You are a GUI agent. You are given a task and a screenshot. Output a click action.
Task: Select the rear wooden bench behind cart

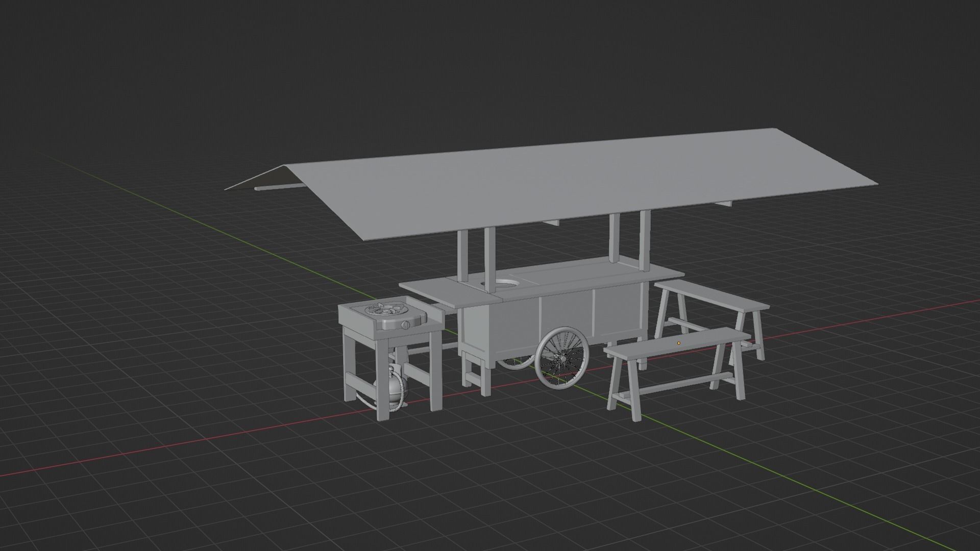(713, 295)
